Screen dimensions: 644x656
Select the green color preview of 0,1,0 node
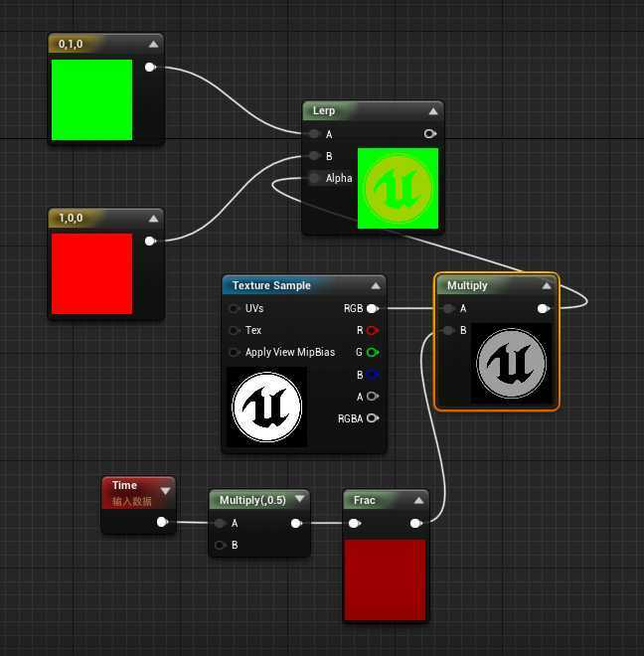click(x=91, y=99)
